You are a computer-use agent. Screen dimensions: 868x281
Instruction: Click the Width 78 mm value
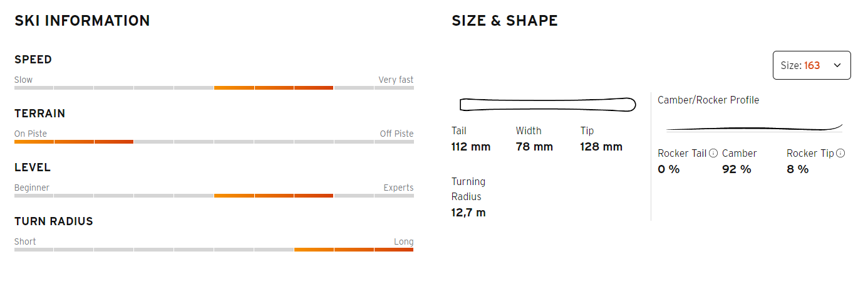[x=534, y=147]
